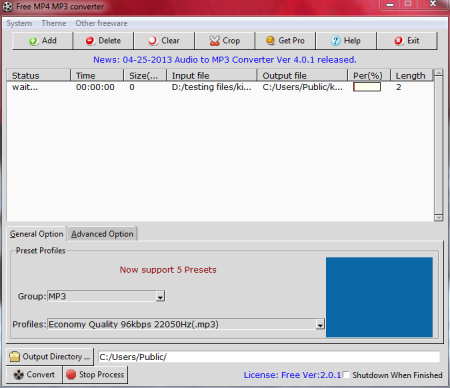Start conversion with Convert button
450x388 pixels.
(34, 375)
